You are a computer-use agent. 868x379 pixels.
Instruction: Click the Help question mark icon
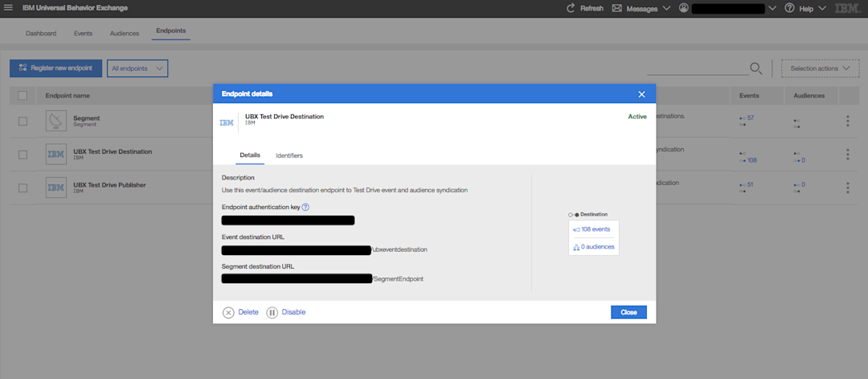coord(789,8)
